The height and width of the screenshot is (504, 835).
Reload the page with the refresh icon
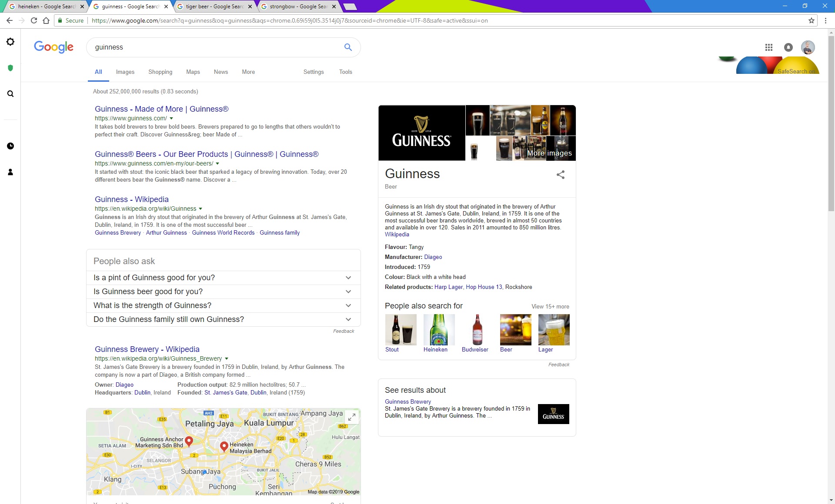[34, 20]
